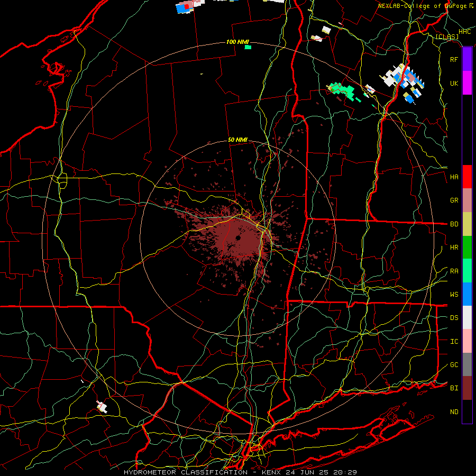Click the HA legend label

point(454,177)
